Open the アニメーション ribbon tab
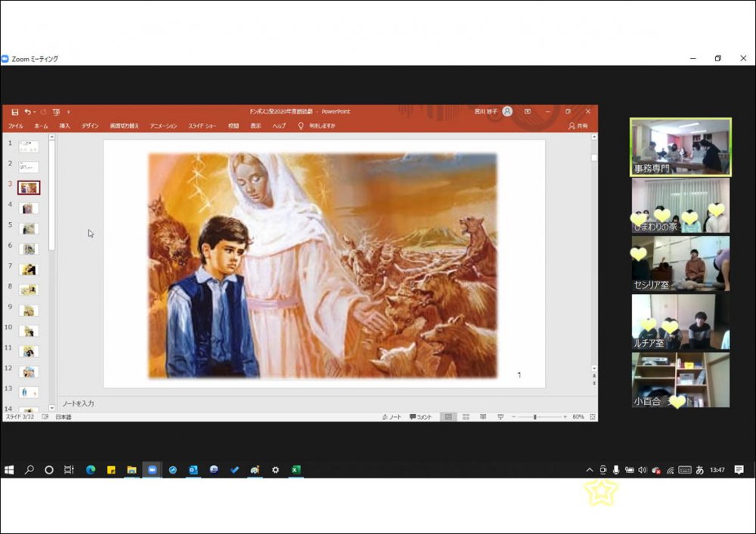 click(x=163, y=126)
